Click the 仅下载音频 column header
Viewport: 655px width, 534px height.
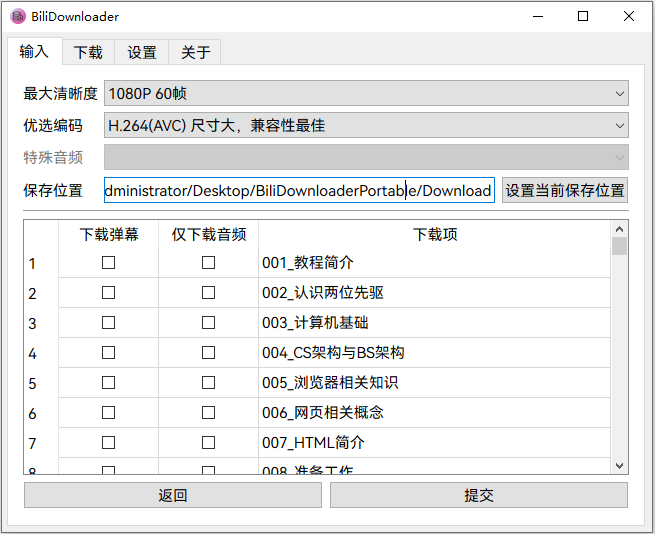point(208,234)
